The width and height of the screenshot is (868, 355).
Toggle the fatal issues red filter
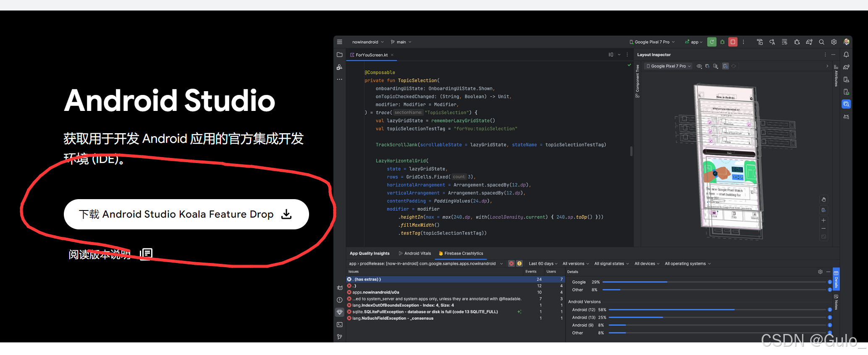tap(511, 263)
